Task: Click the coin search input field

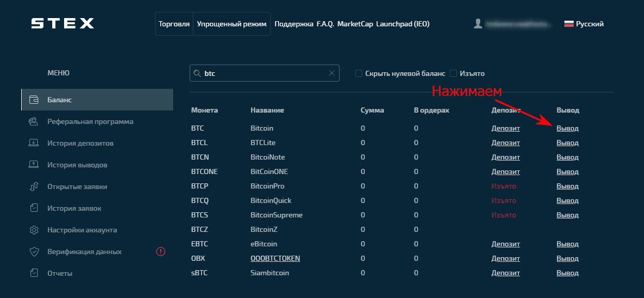Action: [x=265, y=73]
